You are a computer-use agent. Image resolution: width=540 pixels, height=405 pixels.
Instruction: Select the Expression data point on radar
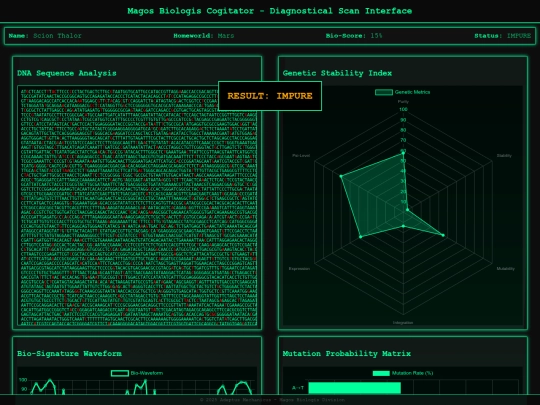point(361,237)
